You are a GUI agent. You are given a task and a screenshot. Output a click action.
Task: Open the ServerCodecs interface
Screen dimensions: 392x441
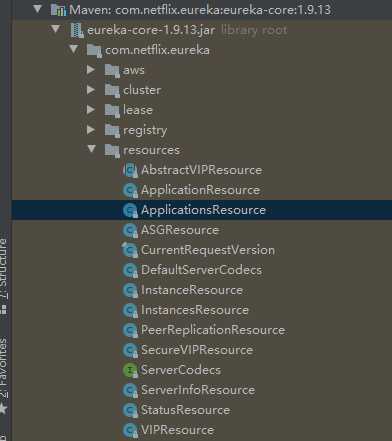[x=181, y=370]
